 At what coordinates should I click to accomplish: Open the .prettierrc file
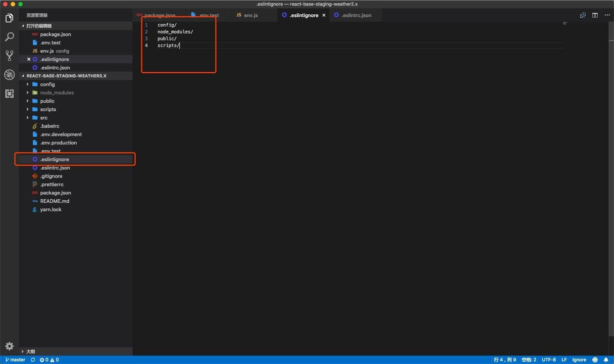coord(76,184)
